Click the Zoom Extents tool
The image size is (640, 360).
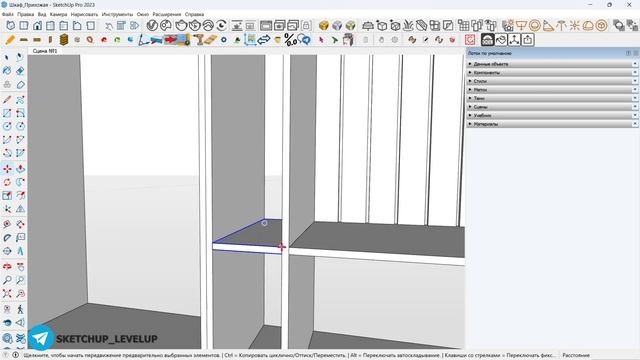coord(7,293)
